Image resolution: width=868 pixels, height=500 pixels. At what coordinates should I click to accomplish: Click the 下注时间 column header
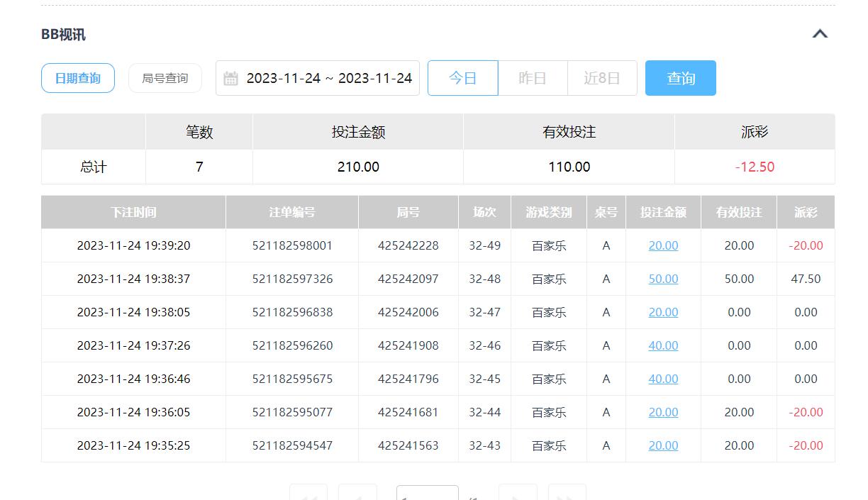133,212
